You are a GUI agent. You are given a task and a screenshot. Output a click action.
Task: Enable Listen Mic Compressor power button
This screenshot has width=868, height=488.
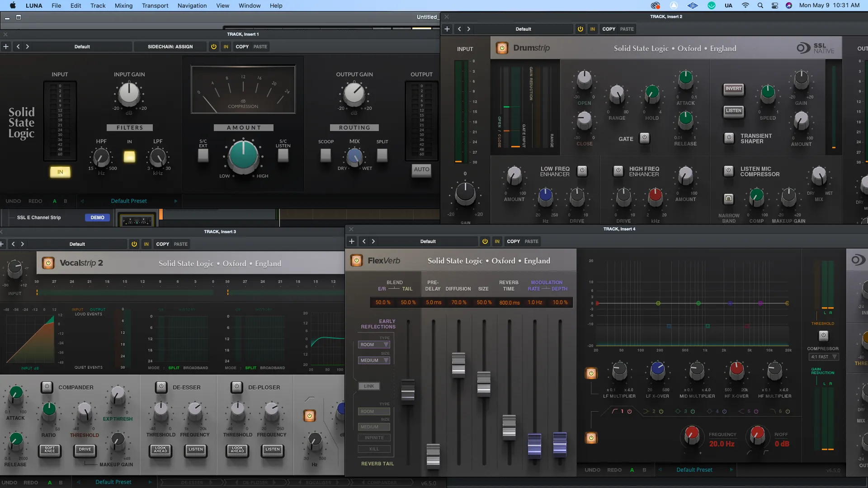coord(728,171)
